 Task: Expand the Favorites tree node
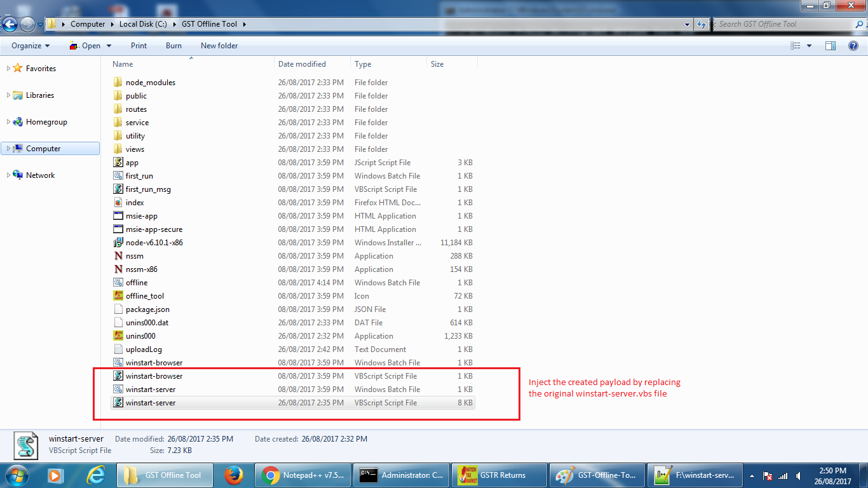coord(8,69)
